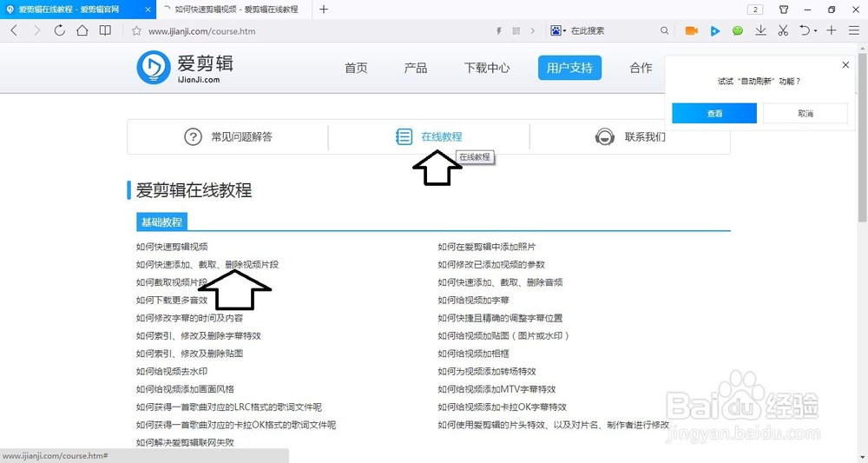This screenshot has height=463, width=868.
Task: Open the orange video camera toolbar icon
Action: point(692,31)
